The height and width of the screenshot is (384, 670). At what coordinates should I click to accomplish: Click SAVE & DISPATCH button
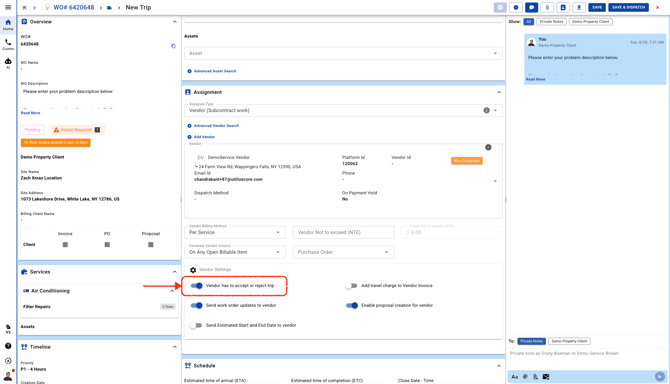[628, 7]
